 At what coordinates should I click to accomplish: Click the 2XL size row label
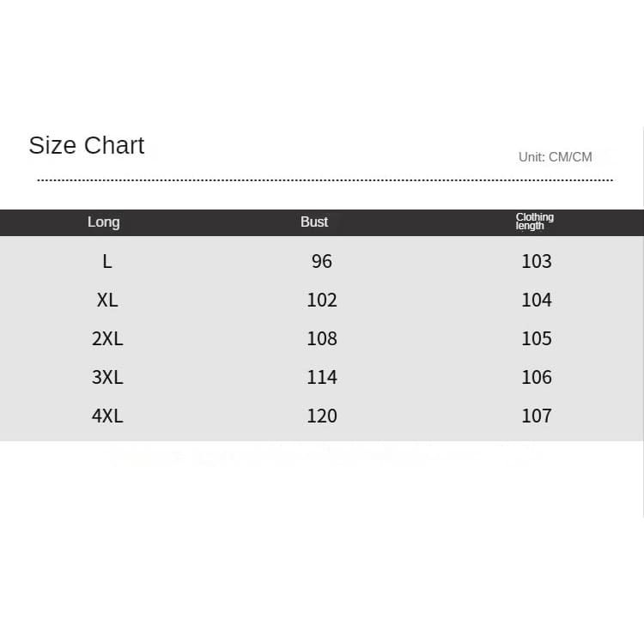point(107,338)
